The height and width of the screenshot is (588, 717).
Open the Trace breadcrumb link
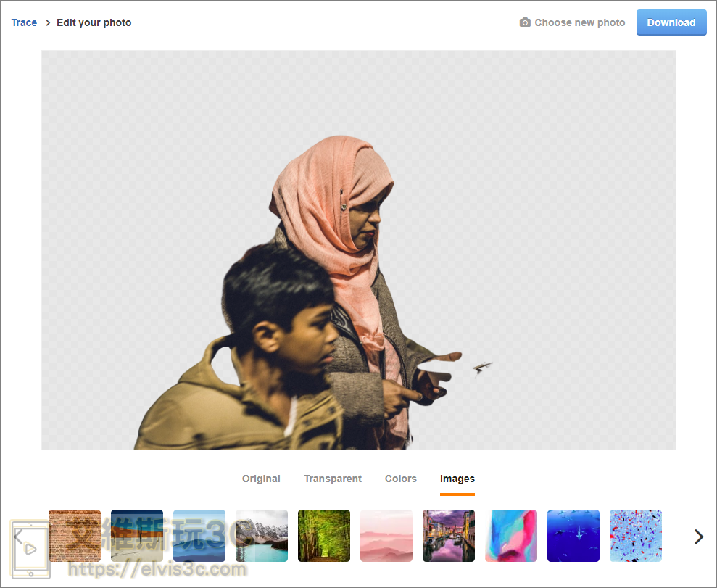[24, 22]
